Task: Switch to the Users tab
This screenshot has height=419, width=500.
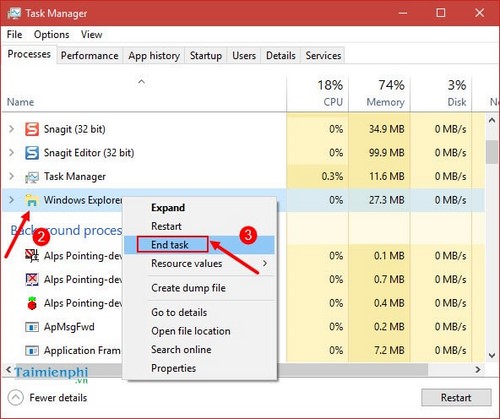Action: click(x=244, y=55)
